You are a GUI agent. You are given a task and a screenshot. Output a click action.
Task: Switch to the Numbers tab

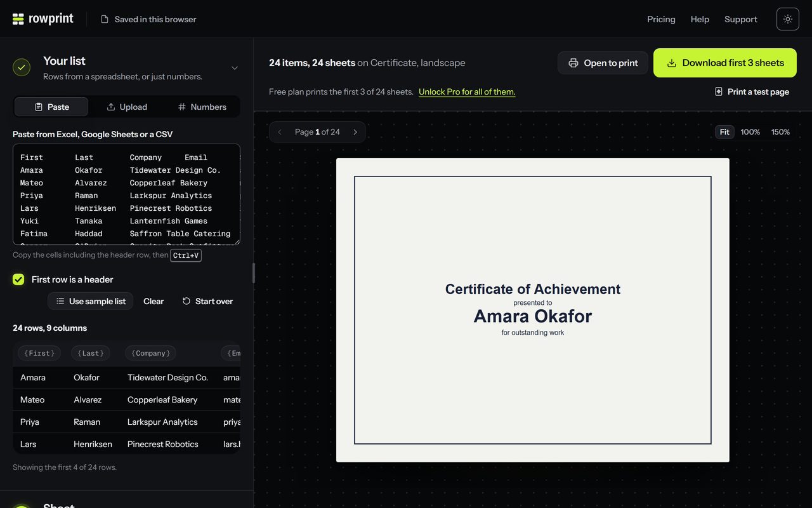[x=202, y=107]
